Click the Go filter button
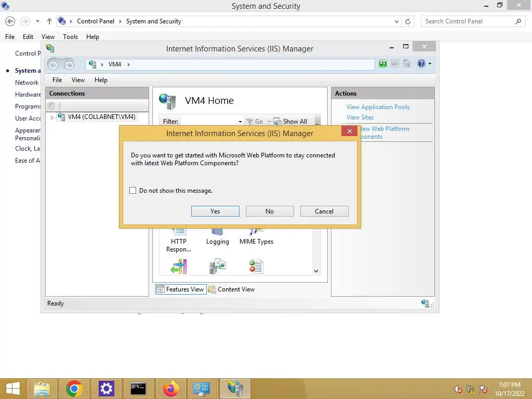The width and height of the screenshot is (532, 399). coord(255,122)
